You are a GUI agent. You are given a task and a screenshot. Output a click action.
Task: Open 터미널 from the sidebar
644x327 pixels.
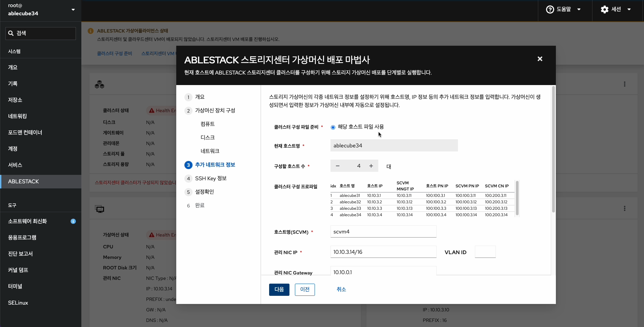click(x=15, y=286)
